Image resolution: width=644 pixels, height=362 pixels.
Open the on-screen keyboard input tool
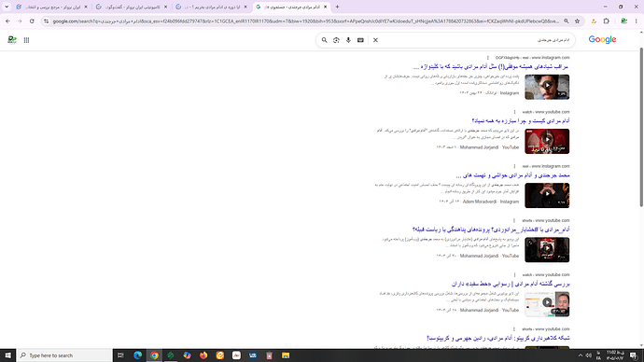click(x=360, y=40)
